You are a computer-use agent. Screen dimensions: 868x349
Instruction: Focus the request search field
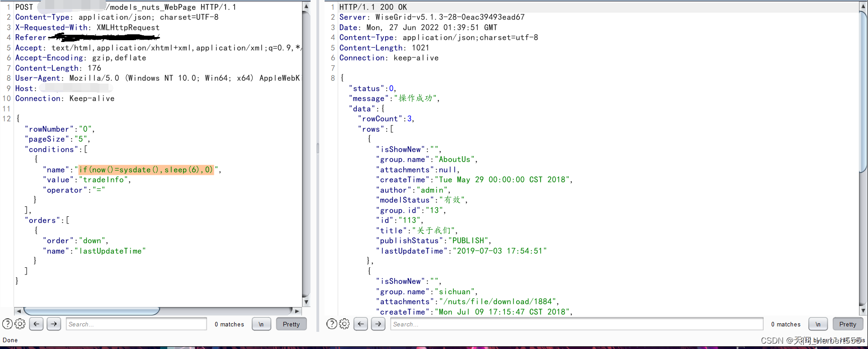pos(137,324)
